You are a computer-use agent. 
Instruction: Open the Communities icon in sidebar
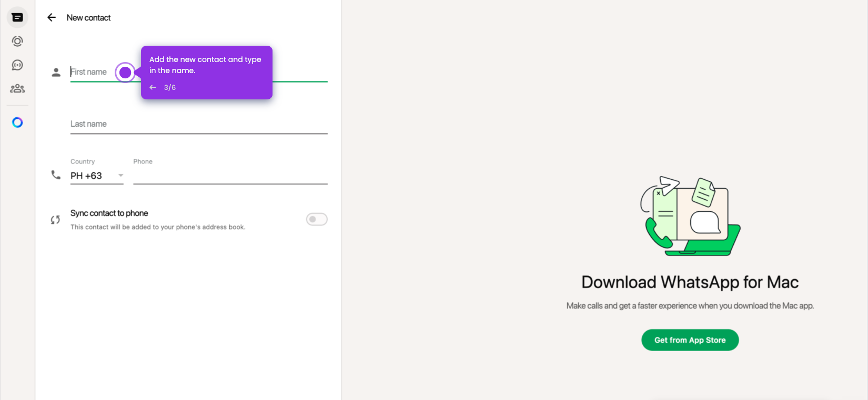pyautogui.click(x=17, y=88)
